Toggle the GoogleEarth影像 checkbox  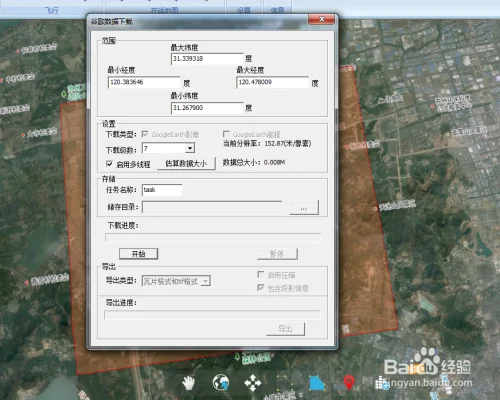click(145, 134)
